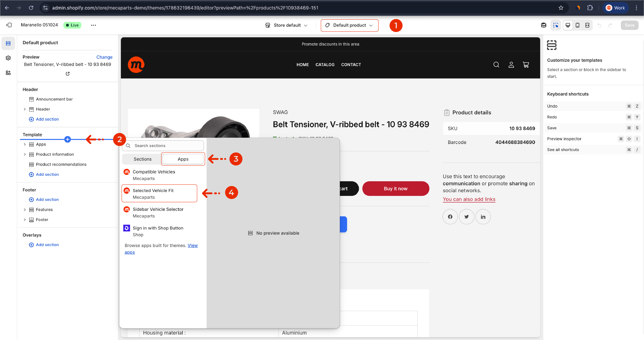644x340 pixels.
Task: Click the fullscreen view icon
Action: click(587, 25)
